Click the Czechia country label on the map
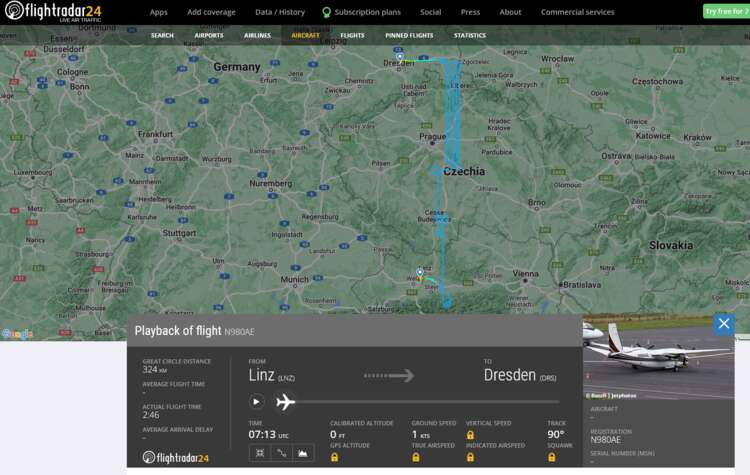Viewport: 750px width, 475px height. click(464, 171)
